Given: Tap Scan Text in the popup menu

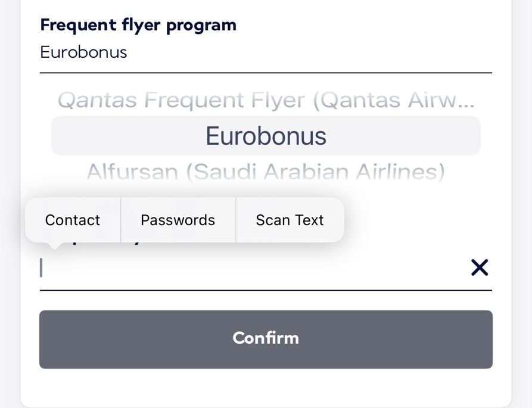Looking at the screenshot, I should coord(290,220).
